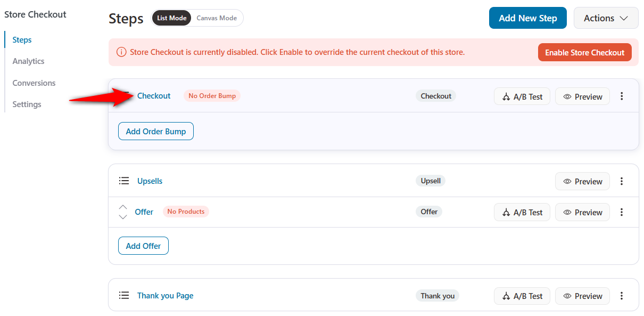
Task: Open the Upsells step link
Action: tap(150, 181)
